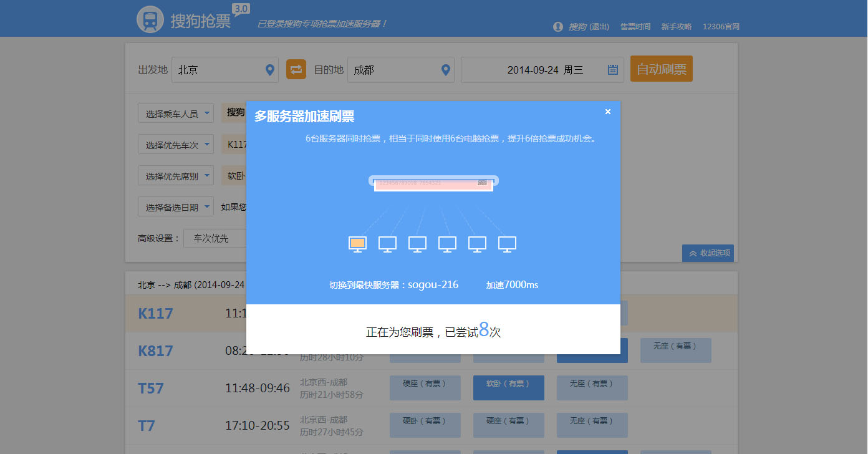Click the T7 time 17:10-20:55
Image resolution: width=868 pixels, height=454 pixels.
[x=258, y=426]
